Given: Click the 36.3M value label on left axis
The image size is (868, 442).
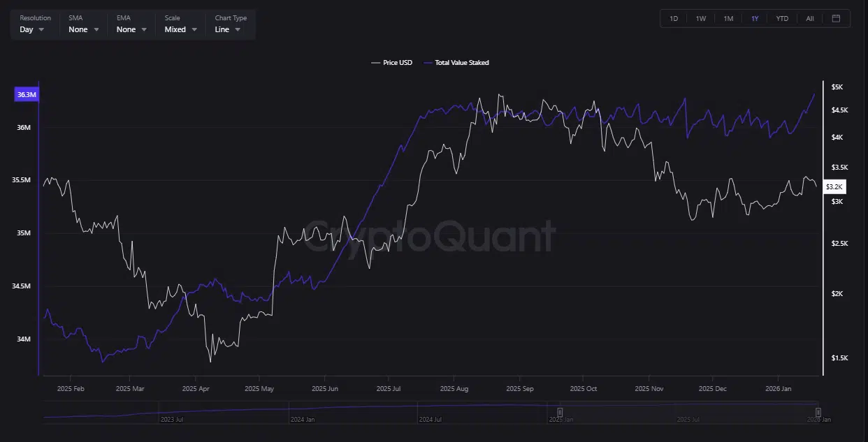Looking at the screenshot, I should [x=26, y=95].
